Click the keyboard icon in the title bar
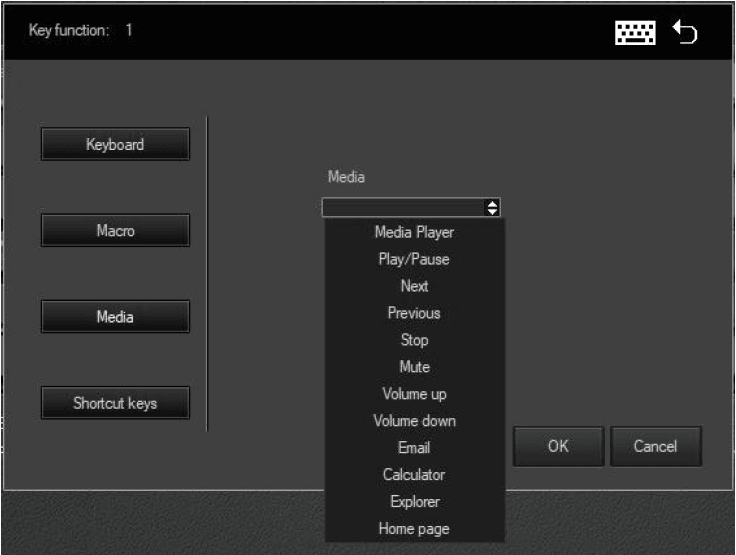Image resolution: width=736 pixels, height=555 pixels. point(635,32)
